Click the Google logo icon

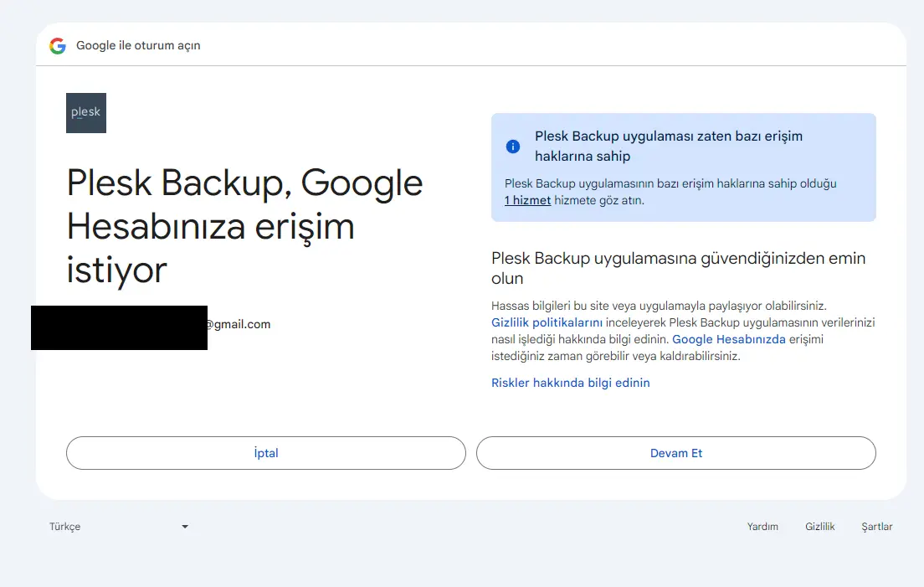point(58,46)
